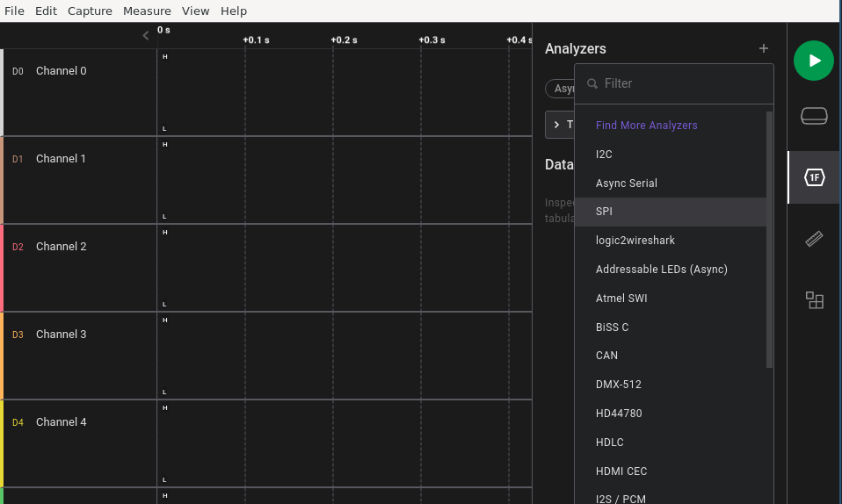The width and height of the screenshot is (842, 504).
Task: Open Find More Analyzers link
Action: click(x=646, y=126)
